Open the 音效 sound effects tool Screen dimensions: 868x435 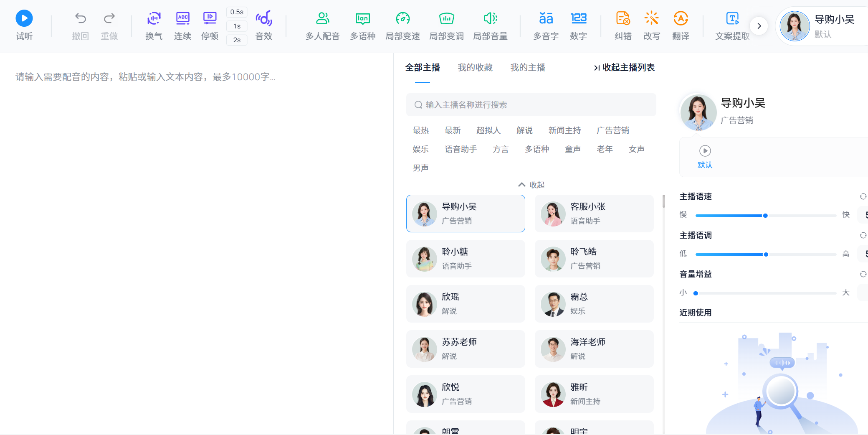[x=263, y=25]
